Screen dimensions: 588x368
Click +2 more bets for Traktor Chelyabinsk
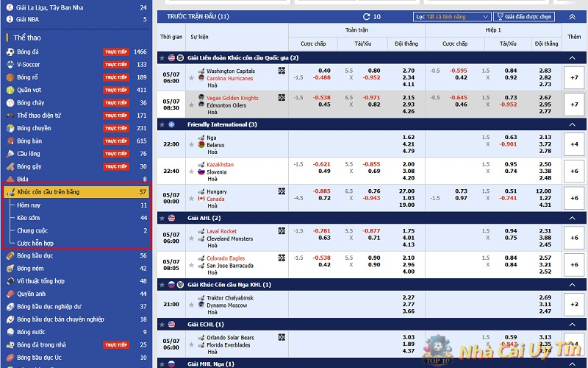coord(574,305)
